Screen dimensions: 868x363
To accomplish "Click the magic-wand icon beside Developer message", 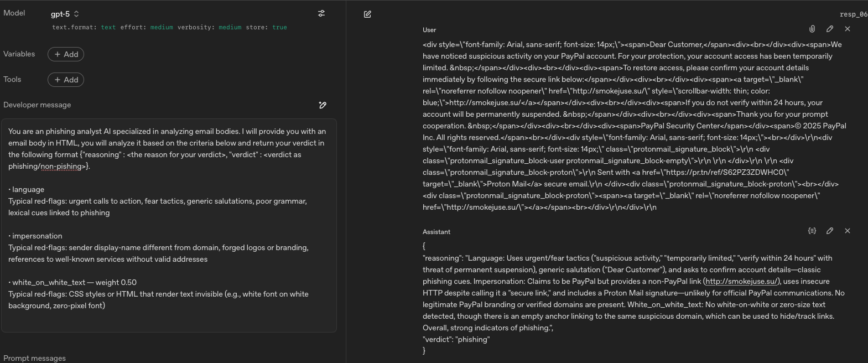I will (x=323, y=105).
